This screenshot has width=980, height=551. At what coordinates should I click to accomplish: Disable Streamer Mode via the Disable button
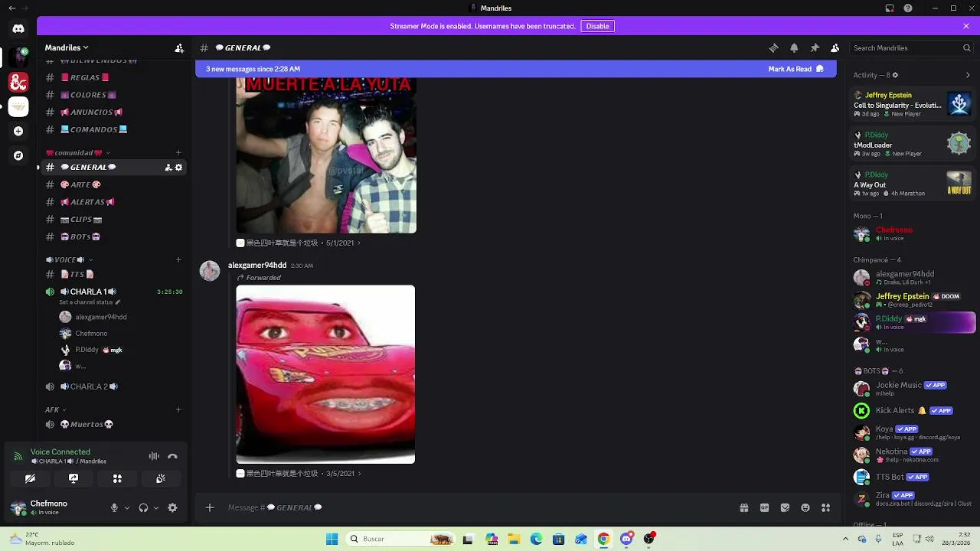click(x=597, y=26)
